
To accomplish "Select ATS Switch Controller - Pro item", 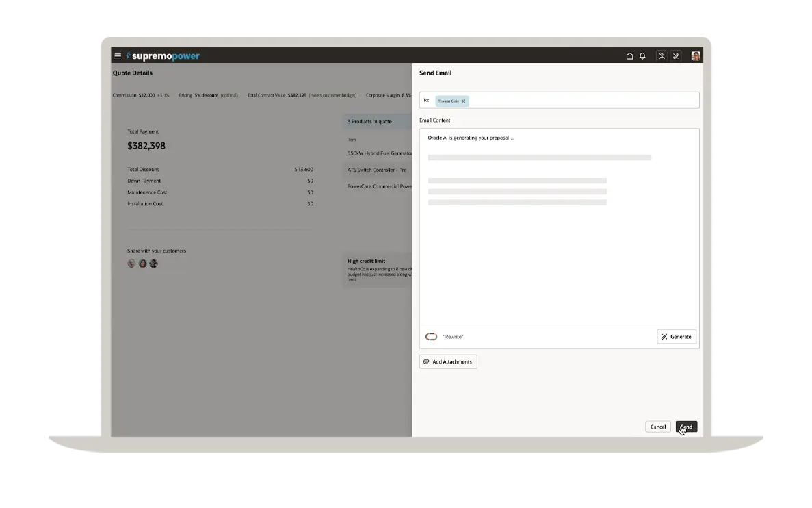I will click(377, 170).
